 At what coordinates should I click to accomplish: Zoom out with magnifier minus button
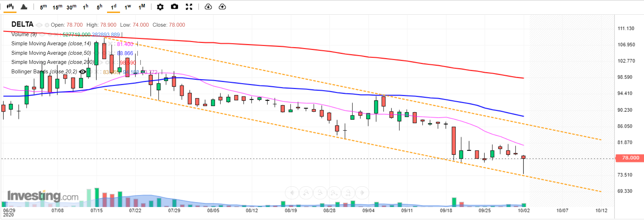tap(320, 193)
